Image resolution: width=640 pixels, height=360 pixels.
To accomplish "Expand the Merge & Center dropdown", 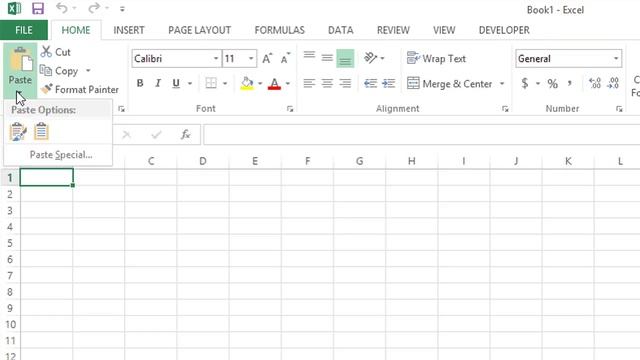I will (502, 84).
